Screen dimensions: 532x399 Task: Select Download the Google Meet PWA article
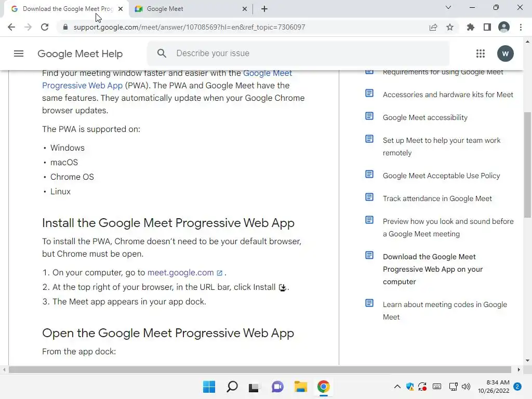(x=433, y=270)
